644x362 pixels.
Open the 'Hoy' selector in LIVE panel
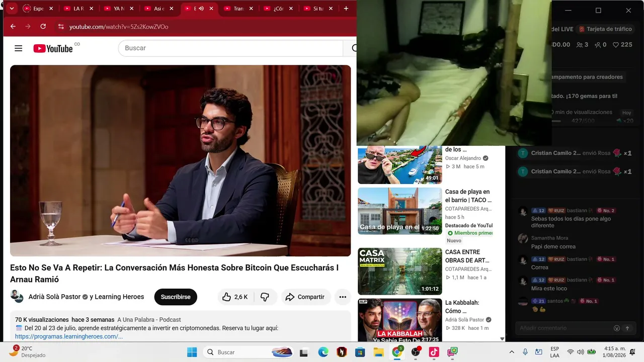626,113
